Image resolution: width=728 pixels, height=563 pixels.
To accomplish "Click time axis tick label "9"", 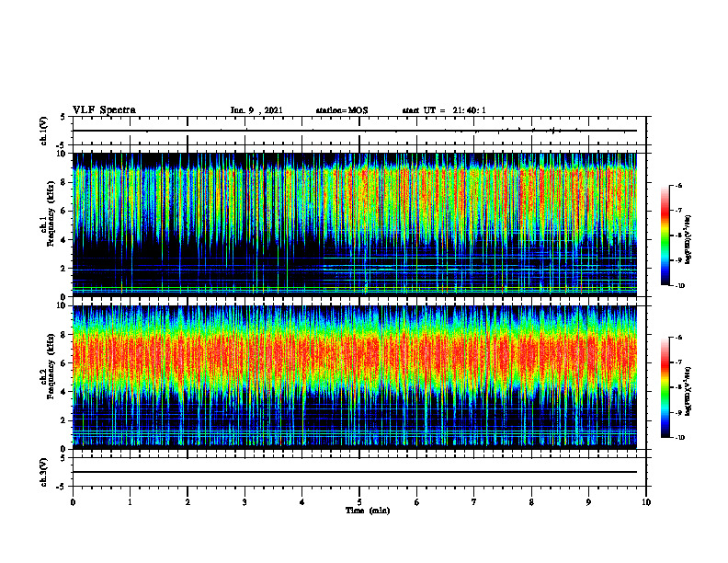I will (588, 502).
